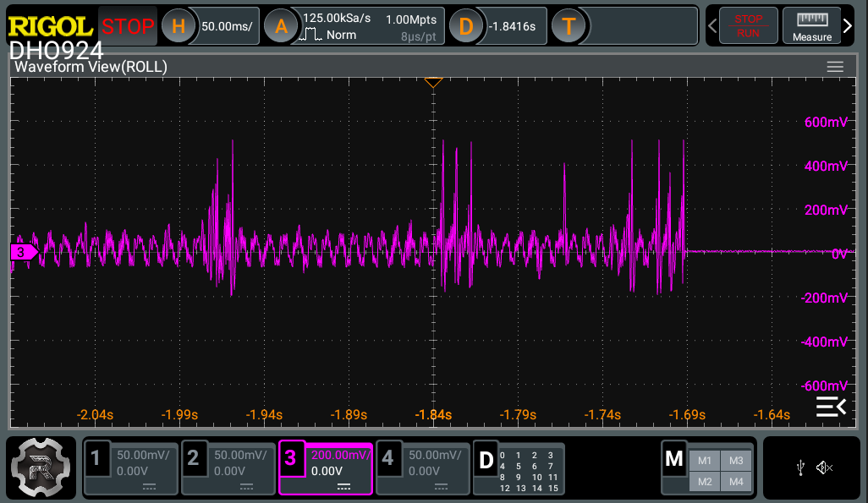Click the USB device icon in status bar
The height and width of the screenshot is (503, 868).
pos(800,467)
